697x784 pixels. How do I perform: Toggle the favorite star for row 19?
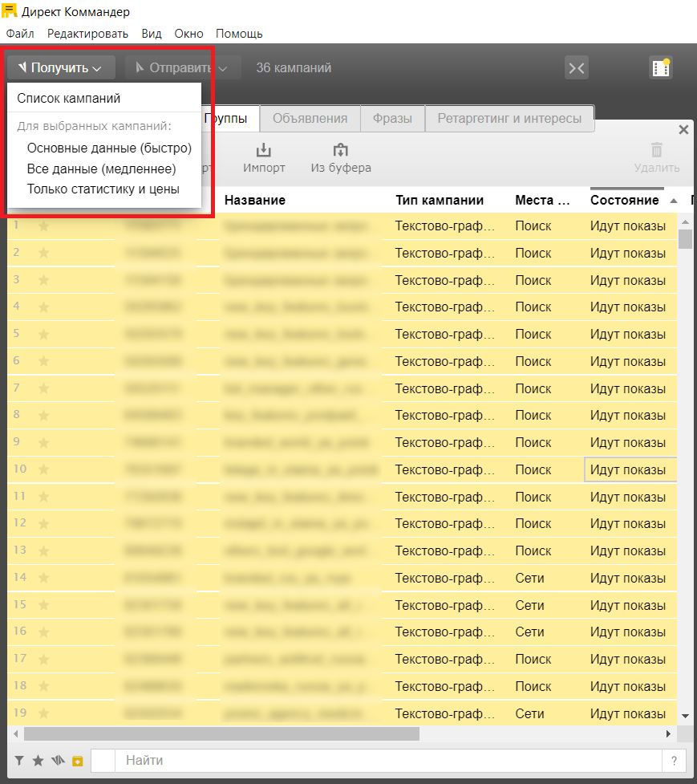tap(44, 713)
